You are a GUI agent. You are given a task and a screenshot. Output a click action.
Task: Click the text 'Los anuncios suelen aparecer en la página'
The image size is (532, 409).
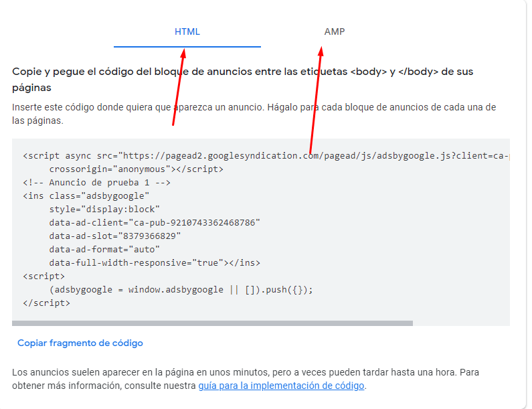[246, 379]
